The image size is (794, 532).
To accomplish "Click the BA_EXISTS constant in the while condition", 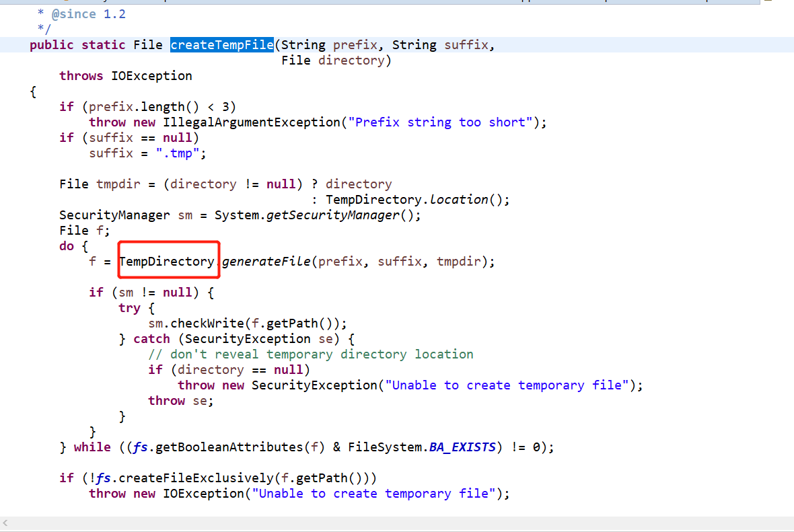I will (462, 447).
